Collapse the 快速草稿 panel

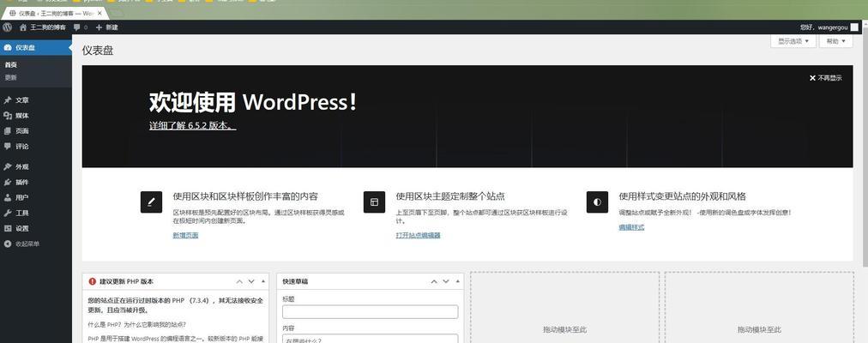point(458,281)
